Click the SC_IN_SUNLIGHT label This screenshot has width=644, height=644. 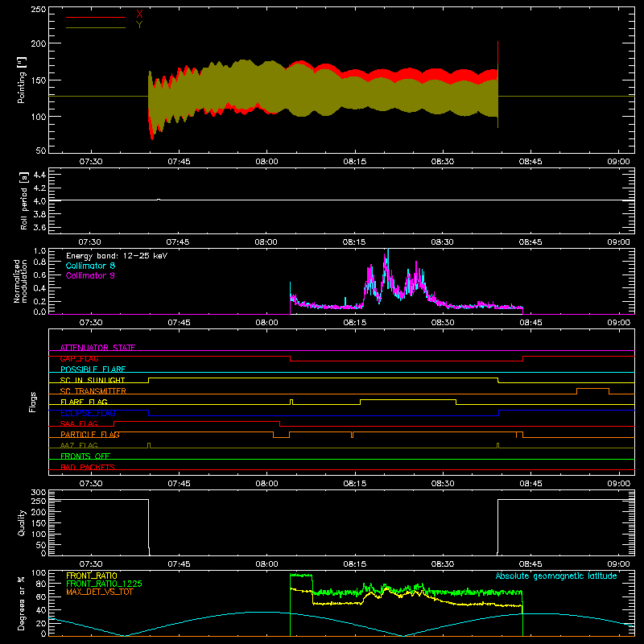pyautogui.click(x=93, y=380)
